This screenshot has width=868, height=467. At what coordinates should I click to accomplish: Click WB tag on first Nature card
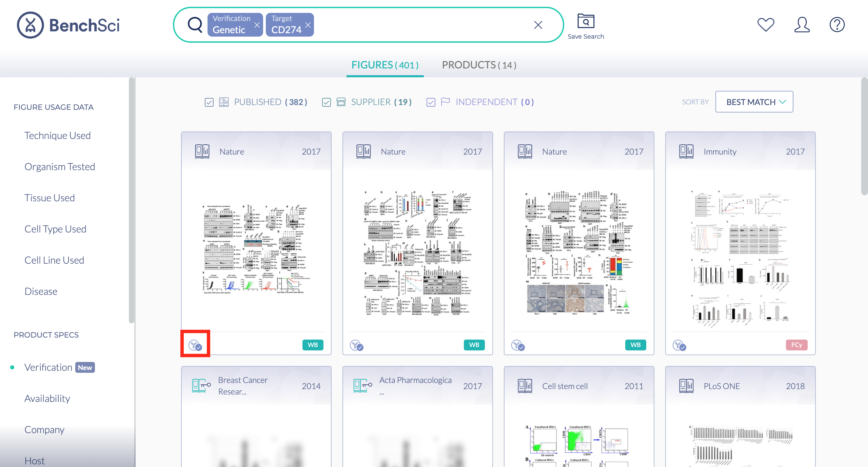coord(313,345)
